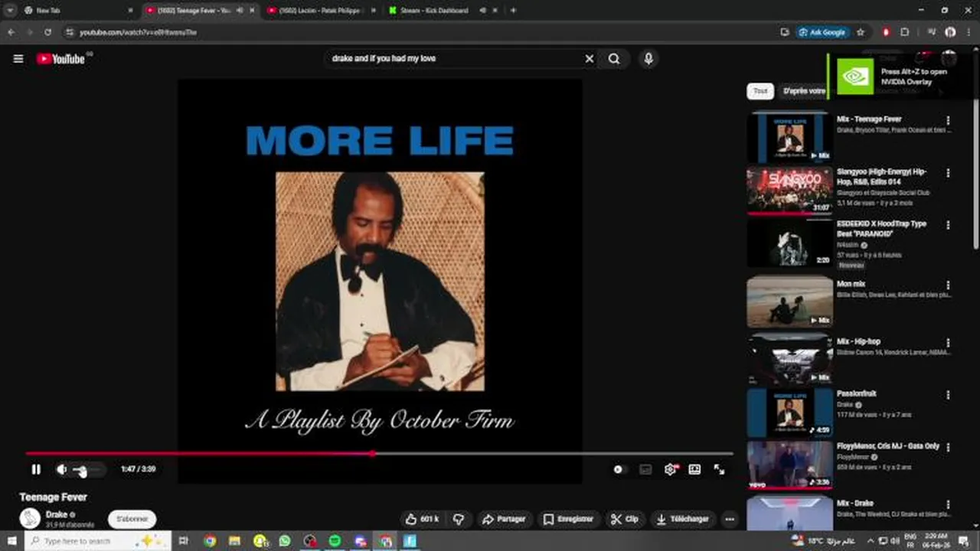Viewport: 980px width, 551px height.
Task: Clear the search box with the X
Action: pyautogui.click(x=590, y=59)
